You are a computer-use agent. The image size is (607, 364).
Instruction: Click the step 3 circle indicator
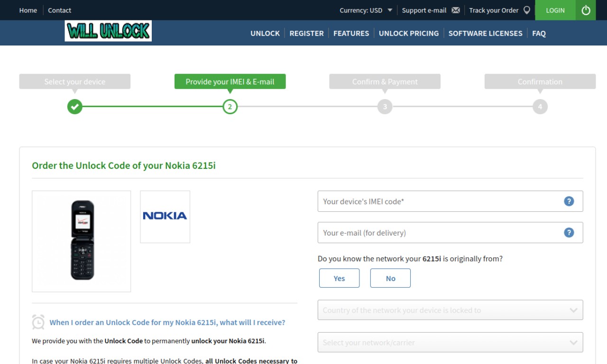click(x=385, y=107)
